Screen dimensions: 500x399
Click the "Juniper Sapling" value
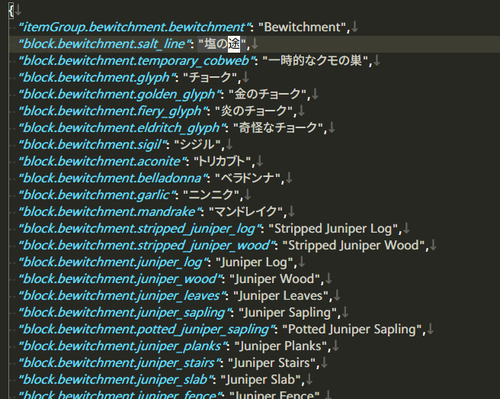(x=287, y=312)
